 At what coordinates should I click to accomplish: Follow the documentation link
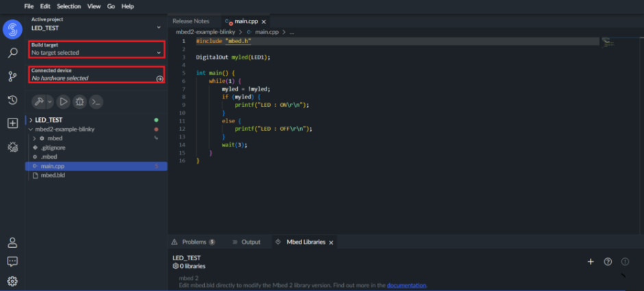pyautogui.click(x=406, y=285)
